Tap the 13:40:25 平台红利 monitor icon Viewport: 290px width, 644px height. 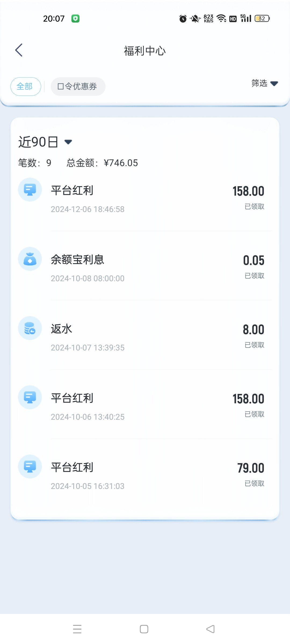(30, 397)
